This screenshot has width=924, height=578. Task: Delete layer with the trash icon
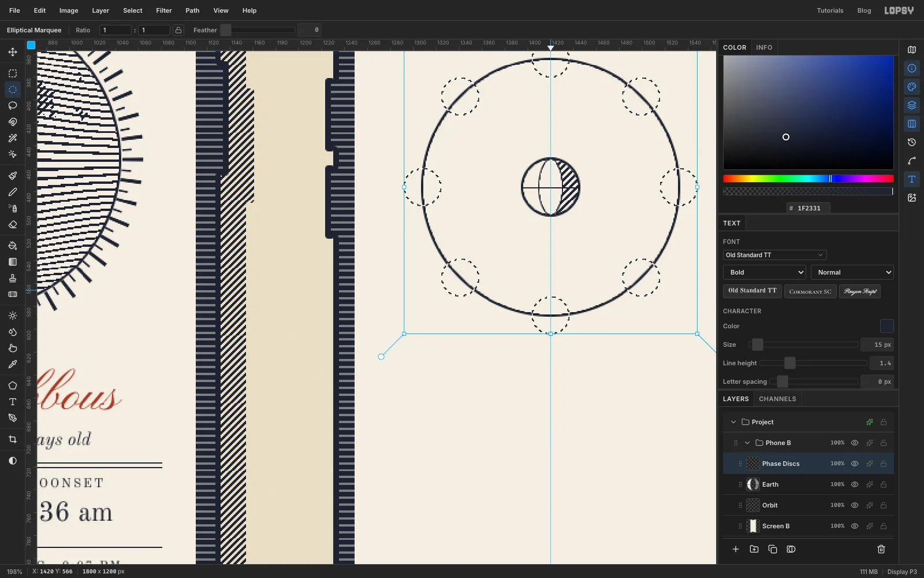(x=881, y=549)
